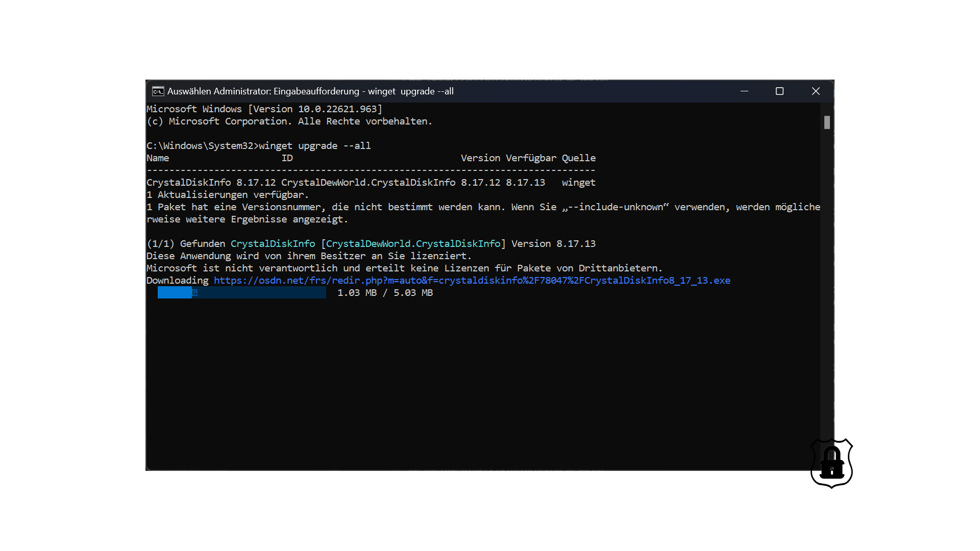Click 'rweise weitere Ergebnisse angezeigt.' line
Screen dimensions: 980x551
247,219
